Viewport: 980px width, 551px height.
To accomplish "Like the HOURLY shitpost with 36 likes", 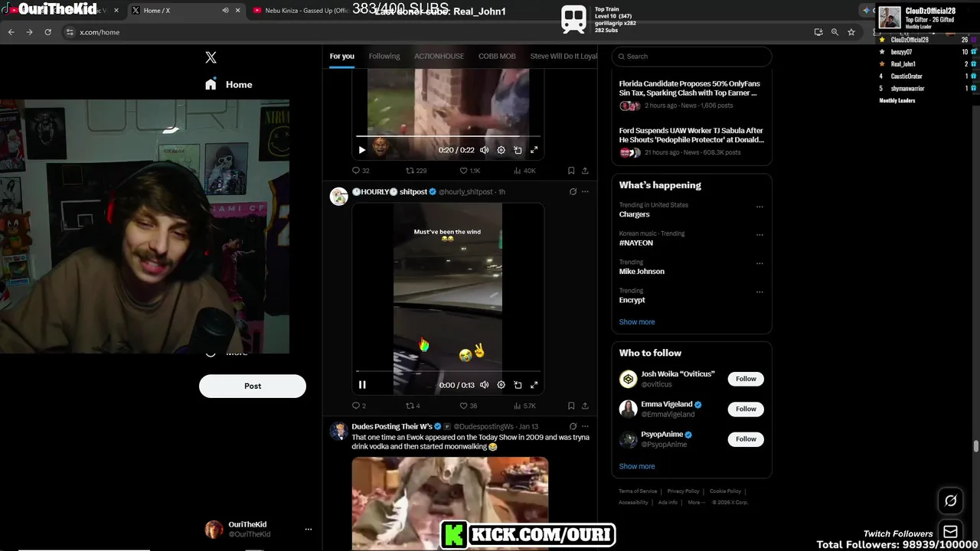I will pyautogui.click(x=468, y=406).
